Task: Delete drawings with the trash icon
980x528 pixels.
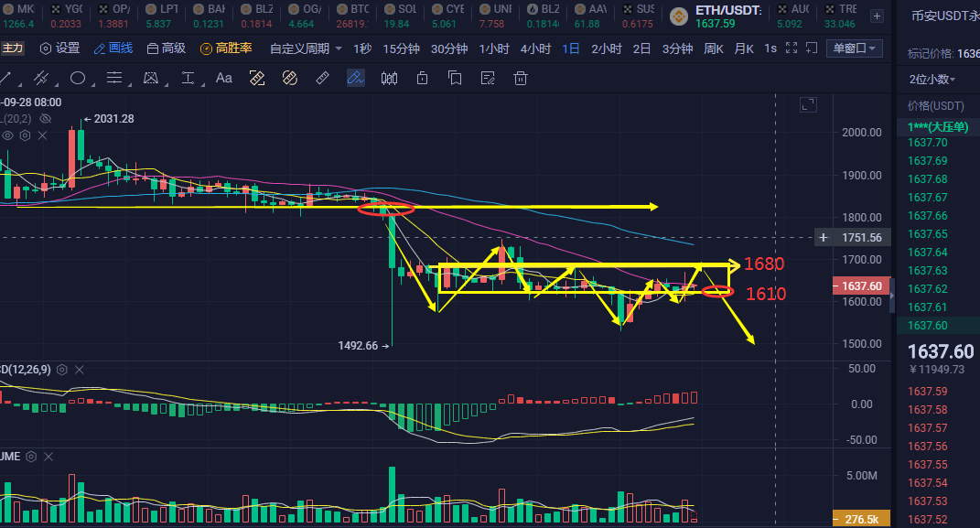Action: click(x=520, y=78)
